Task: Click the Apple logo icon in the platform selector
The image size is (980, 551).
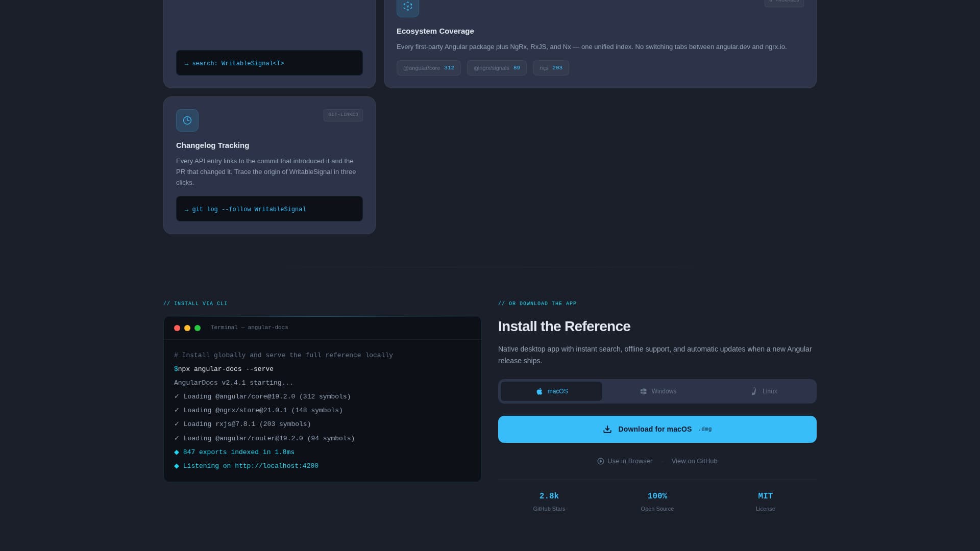Action: [540, 391]
